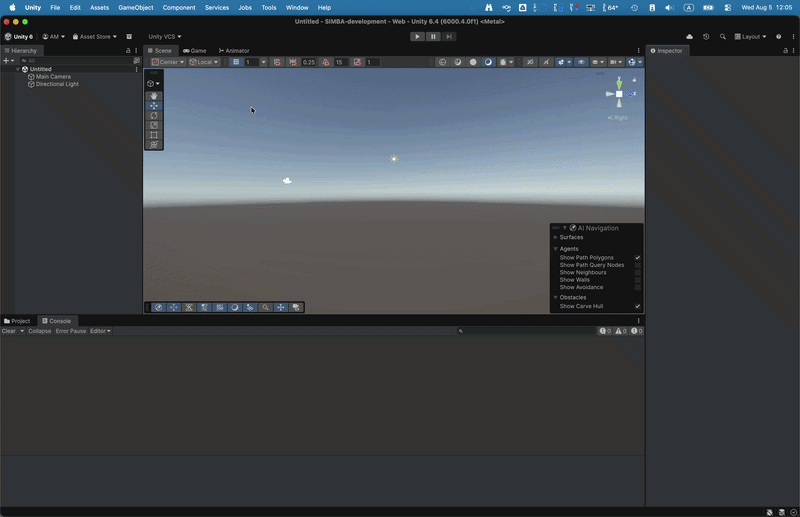
Task: Select the Move tool
Action: coord(154,106)
